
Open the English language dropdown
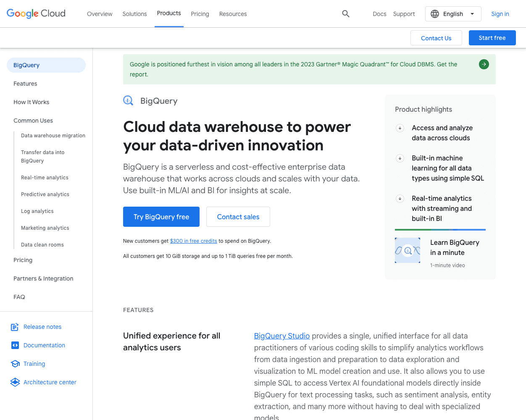click(453, 14)
